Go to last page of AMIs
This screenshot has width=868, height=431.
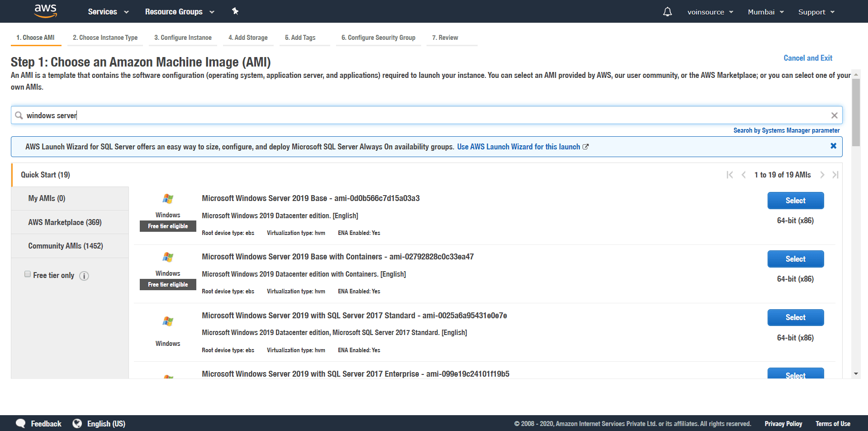tap(835, 175)
